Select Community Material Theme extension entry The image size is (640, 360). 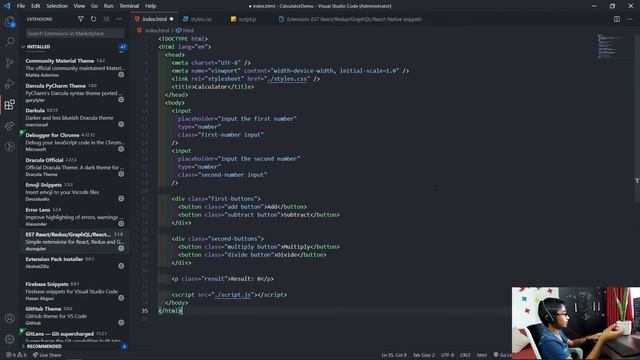73,67
